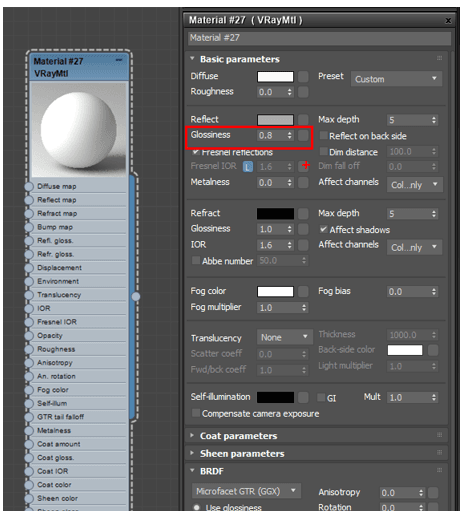The image size is (464, 511).
Task: Click the Refract Glossiness map slot button
Action: click(x=303, y=229)
